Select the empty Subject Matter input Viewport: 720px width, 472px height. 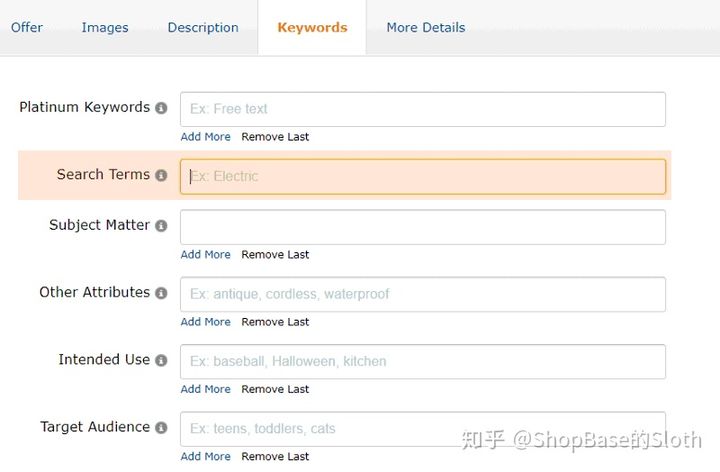[x=422, y=227]
